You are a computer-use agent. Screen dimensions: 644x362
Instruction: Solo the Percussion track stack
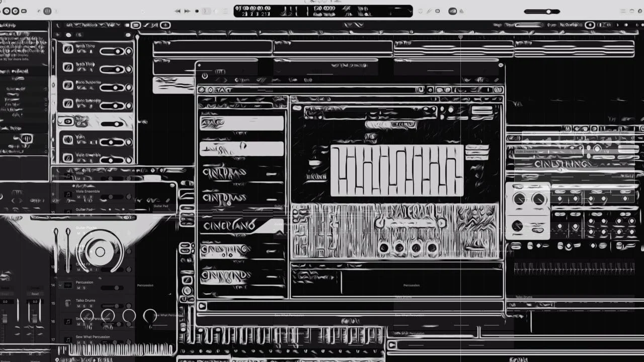click(x=84, y=288)
